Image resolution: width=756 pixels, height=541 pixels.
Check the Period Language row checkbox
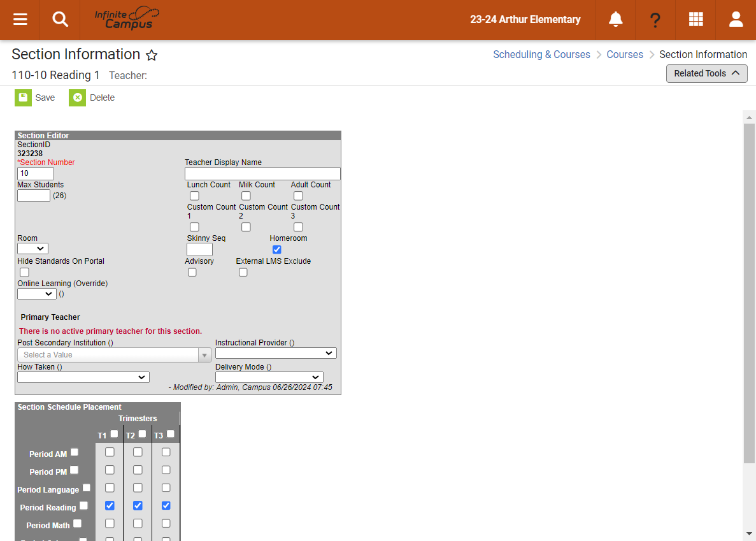[x=87, y=488]
